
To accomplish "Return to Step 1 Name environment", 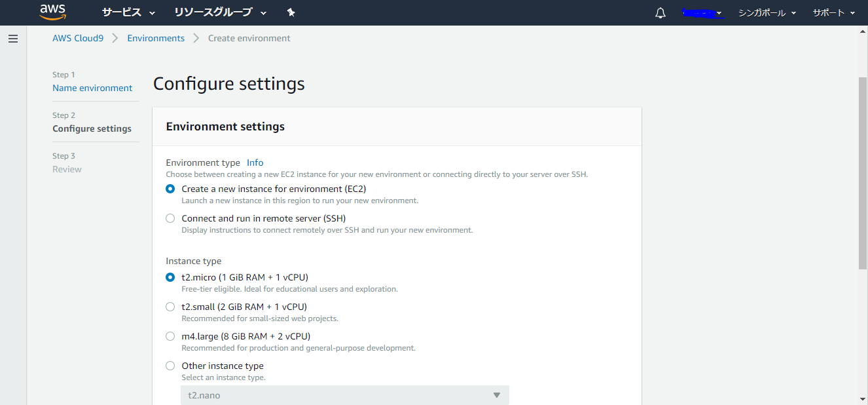I will point(92,88).
